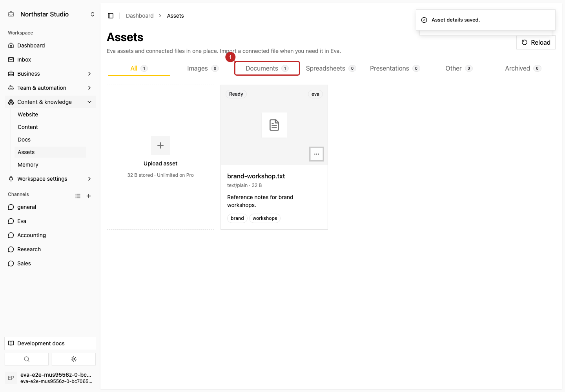Open the Content sub-item

(x=50, y=127)
